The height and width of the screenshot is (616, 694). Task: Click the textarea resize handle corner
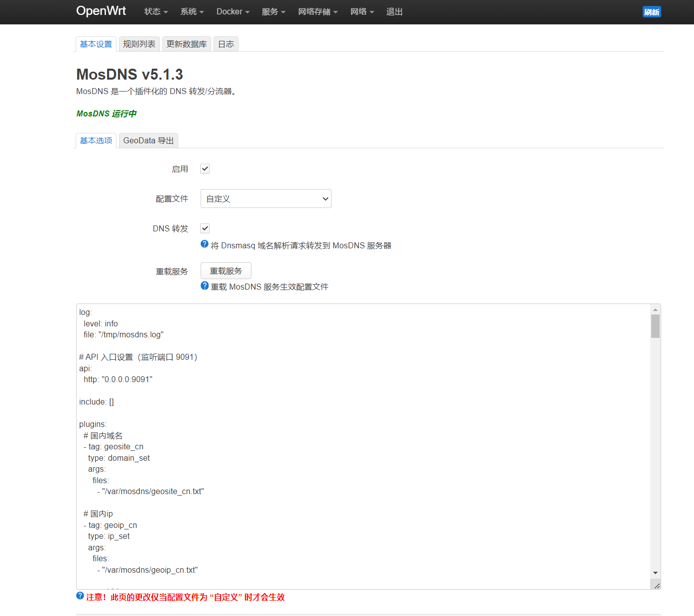click(x=657, y=586)
